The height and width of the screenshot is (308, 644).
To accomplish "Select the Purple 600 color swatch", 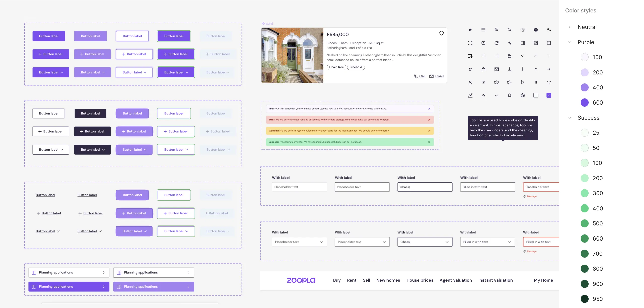I will pos(584,102).
